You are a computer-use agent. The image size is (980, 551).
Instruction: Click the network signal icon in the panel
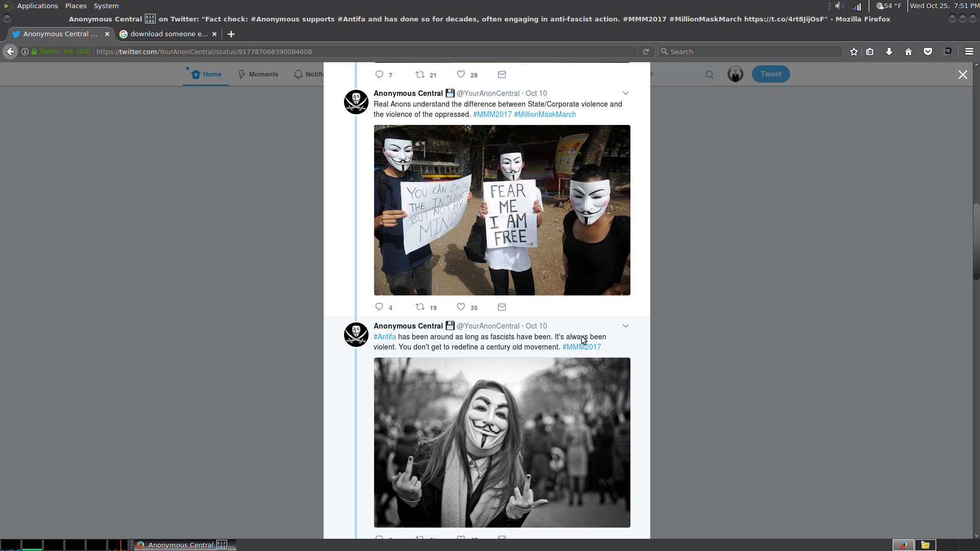pos(856,6)
